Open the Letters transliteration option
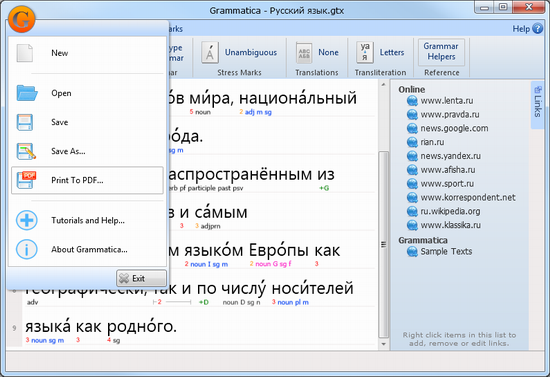 [392, 52]
